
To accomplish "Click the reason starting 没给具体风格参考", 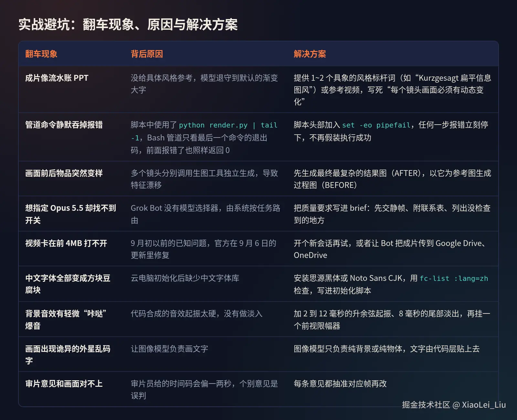I will pos(204,84).
